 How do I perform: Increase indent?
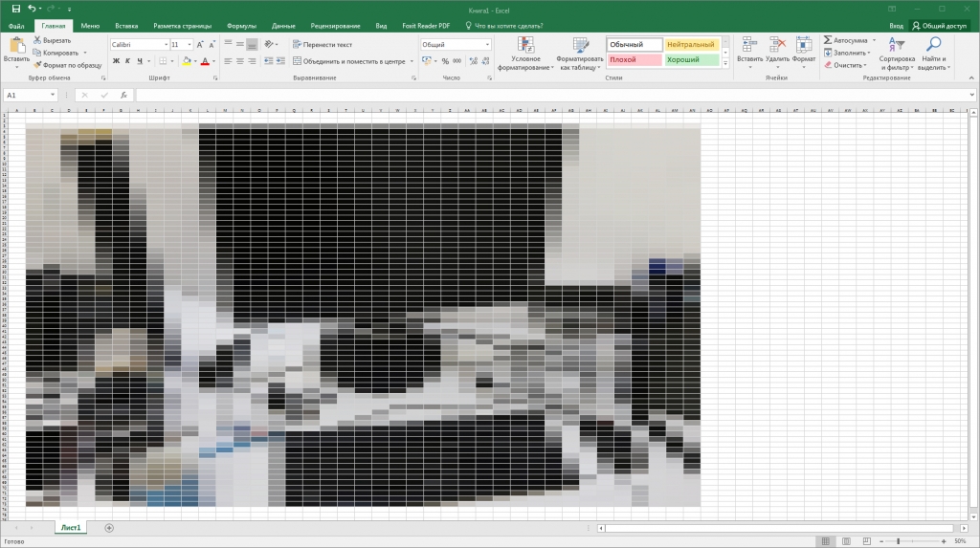[x=280, y=61]
